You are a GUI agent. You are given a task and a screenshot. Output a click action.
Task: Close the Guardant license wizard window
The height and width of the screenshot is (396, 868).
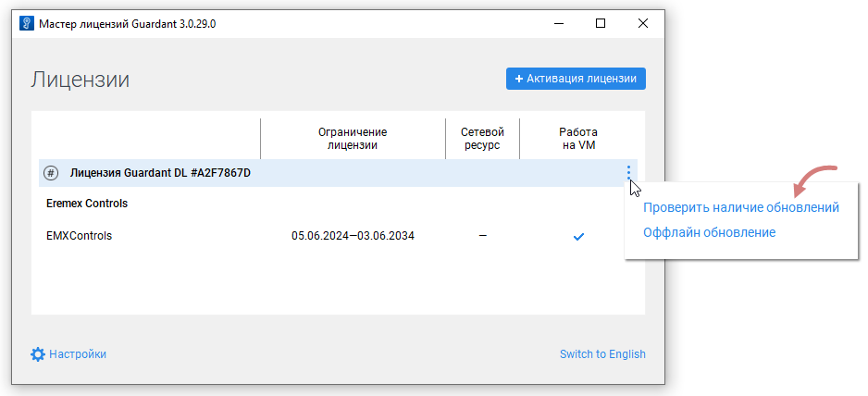click(643, 23)
